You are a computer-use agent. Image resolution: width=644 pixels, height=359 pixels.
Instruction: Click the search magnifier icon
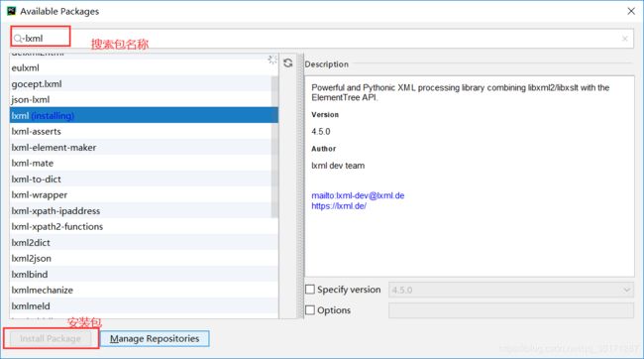coord(18,39)
